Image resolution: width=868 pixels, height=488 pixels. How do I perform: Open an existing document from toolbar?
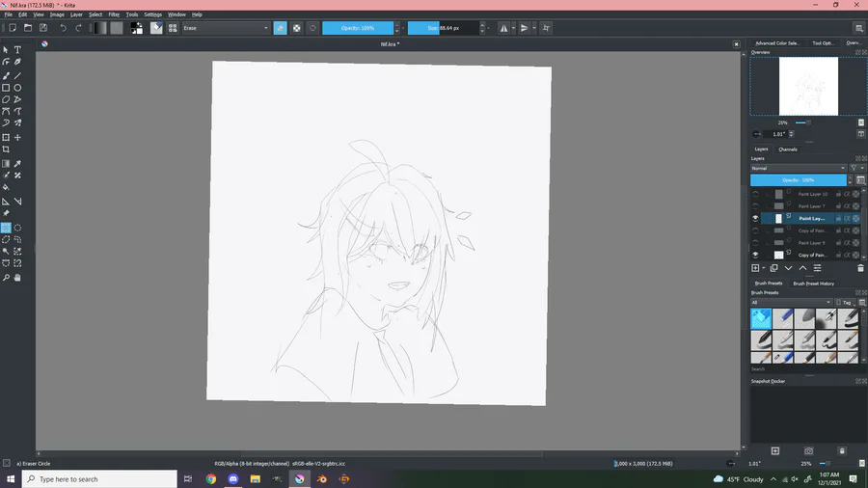(x=28, y=28)
